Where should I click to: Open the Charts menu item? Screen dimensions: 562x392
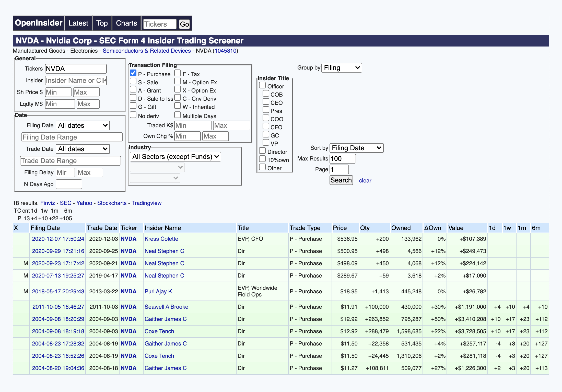[x=126, y=23]
